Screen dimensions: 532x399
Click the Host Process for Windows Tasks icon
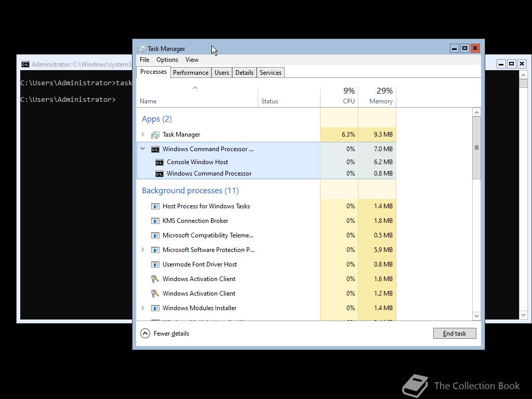pyautogui.click(x=155, y=206)
